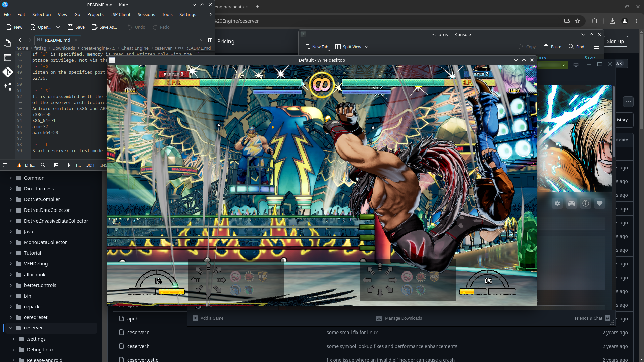This screenshot has height=362, width=644.
Task: Expand the .settings folder
Action: coord(13,339)
